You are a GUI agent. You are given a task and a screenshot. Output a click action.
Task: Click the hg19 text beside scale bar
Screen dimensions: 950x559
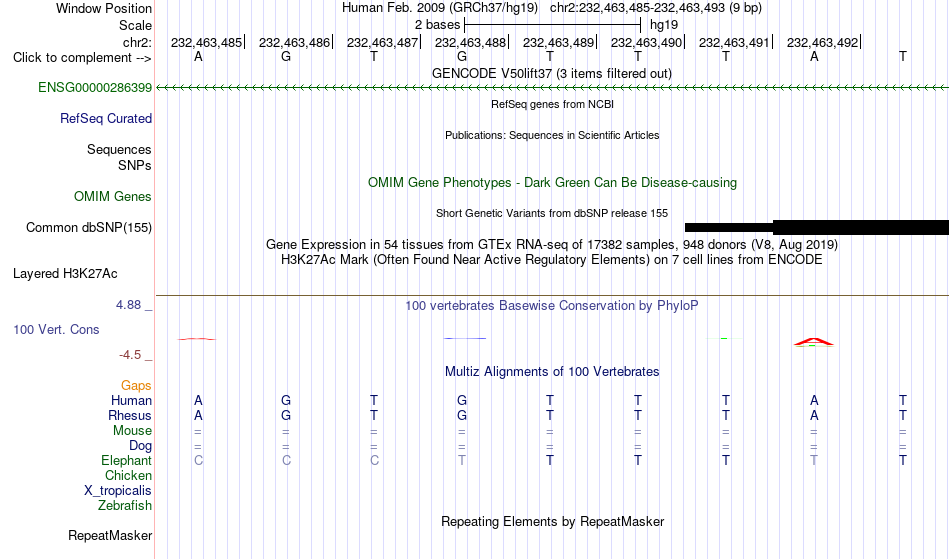[664, 25]
